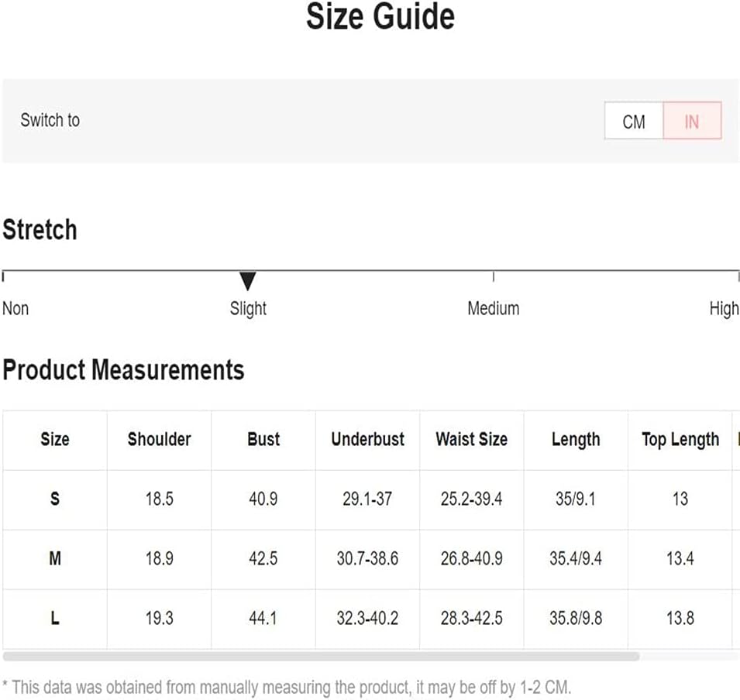Click the size L row label
The width and height of the screenshot is (740, 700).
(x=55, y=618)
